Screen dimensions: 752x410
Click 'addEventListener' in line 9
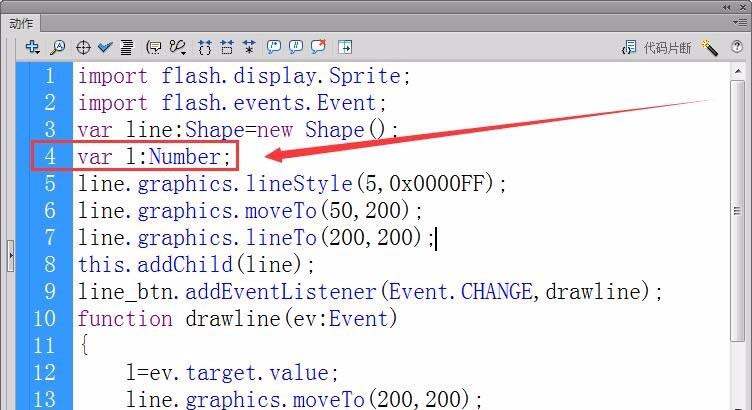(x=281, y=292)
